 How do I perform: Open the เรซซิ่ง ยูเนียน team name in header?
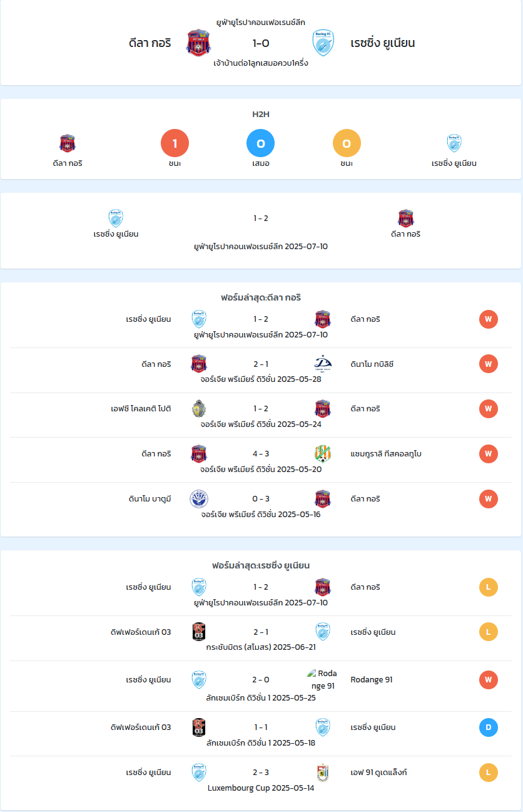click(x=383, y=43)
